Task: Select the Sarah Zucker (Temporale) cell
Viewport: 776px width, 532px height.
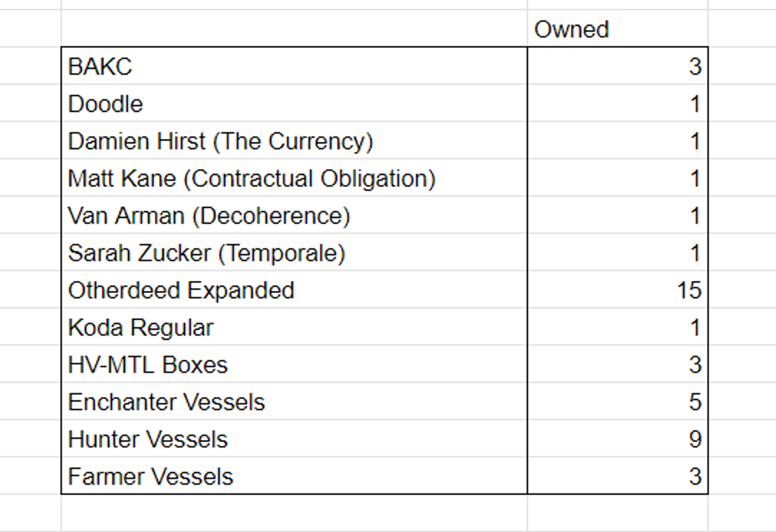Action: (x=206, y=253)
